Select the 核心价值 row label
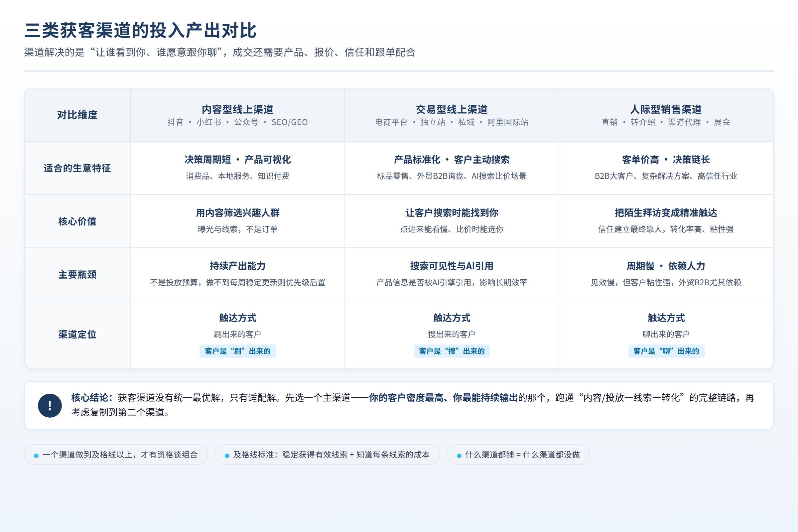 (77, 221)
